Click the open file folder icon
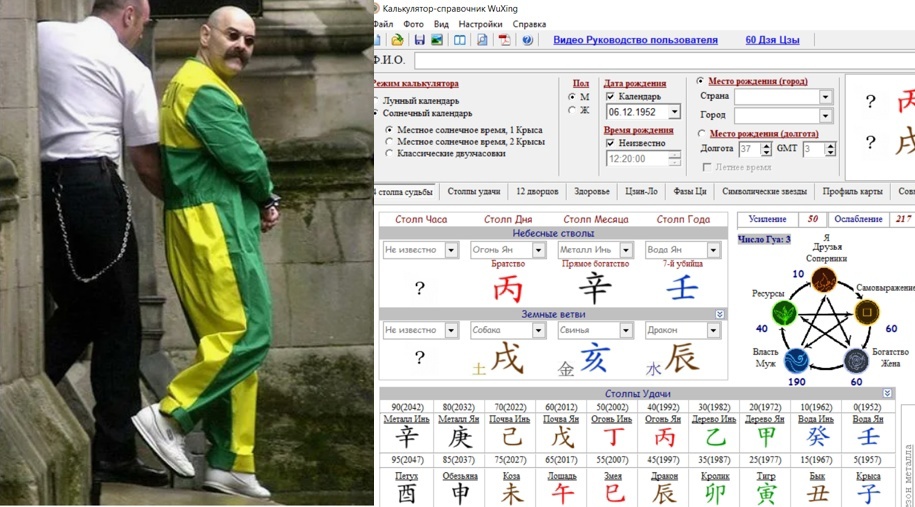Image resolution: width=915 pixels, height=507 pixels. (397, 40)
